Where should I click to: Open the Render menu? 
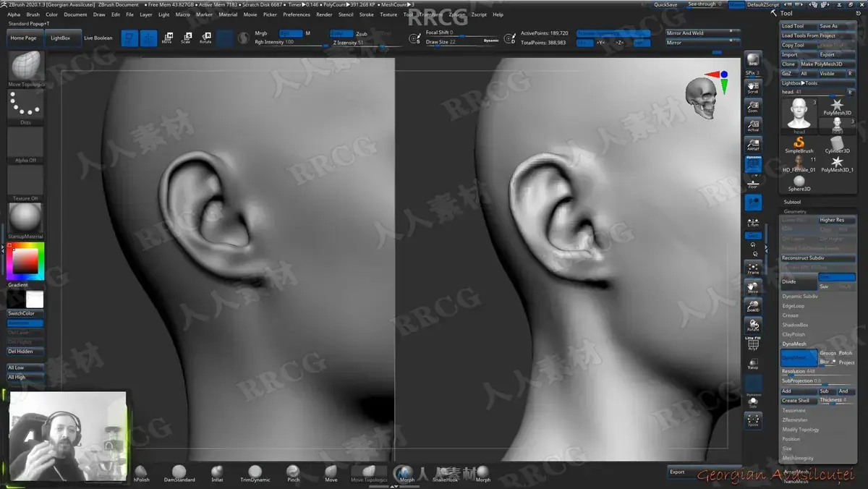(324, 14)
